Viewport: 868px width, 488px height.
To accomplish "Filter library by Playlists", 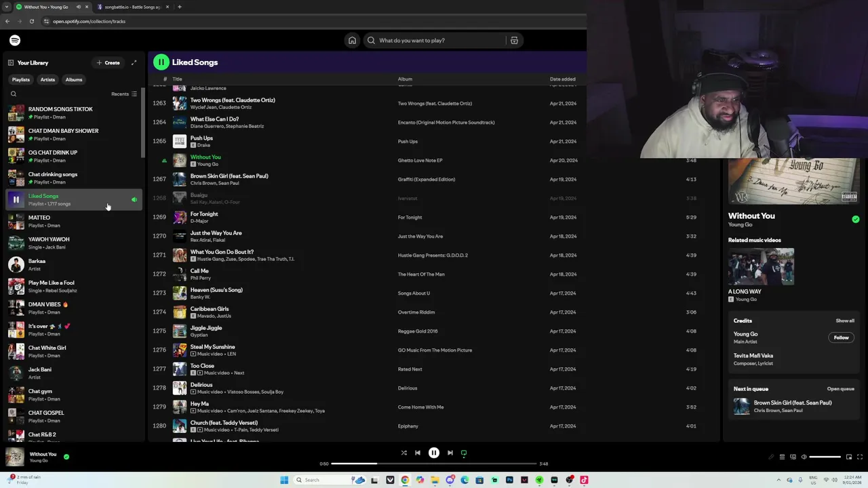I will tap(21, 79).
